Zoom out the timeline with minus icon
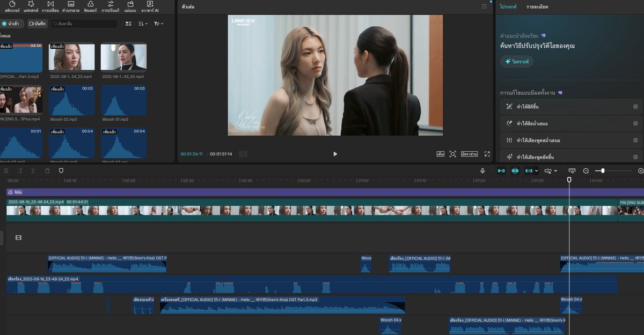This screenshot has height=335, width=644. pos(586,170)
